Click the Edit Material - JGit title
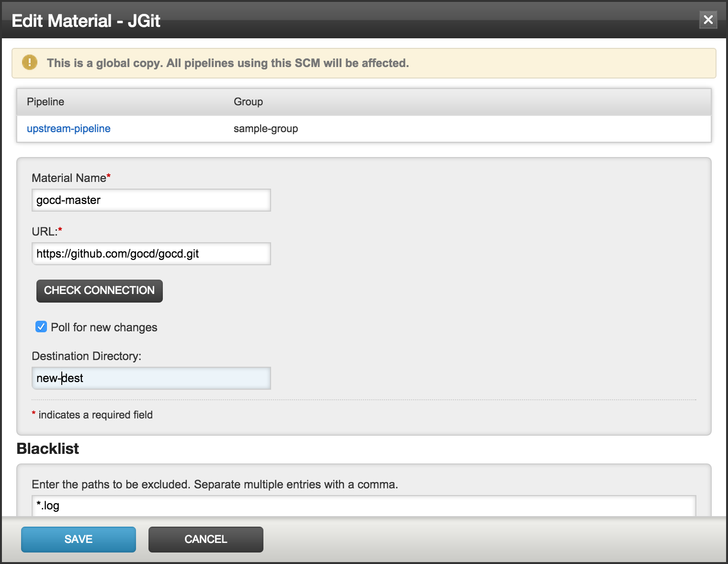This screenshot has width=728, height=564. pyautogui.click(x=86, y=21)
